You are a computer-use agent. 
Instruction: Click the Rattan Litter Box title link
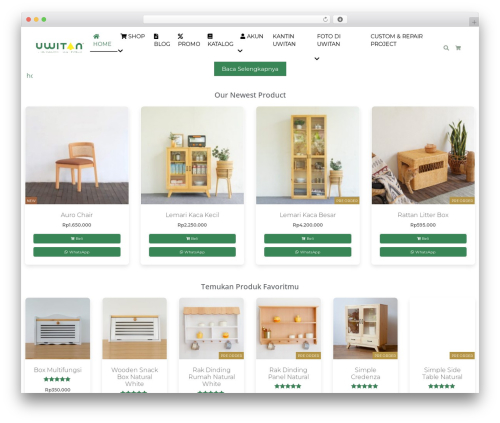(423, 215)
